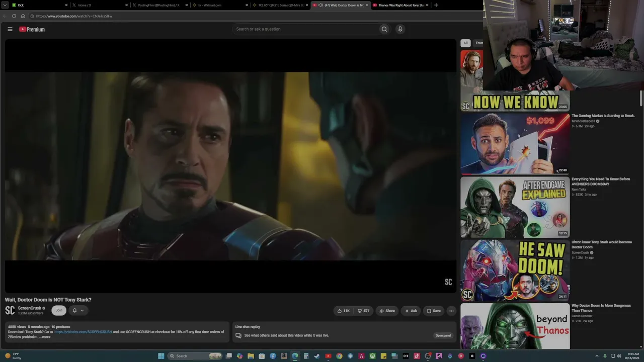Open a new browser tab
The width and height of the screenshot is (644, 362).
coord(436,5)
